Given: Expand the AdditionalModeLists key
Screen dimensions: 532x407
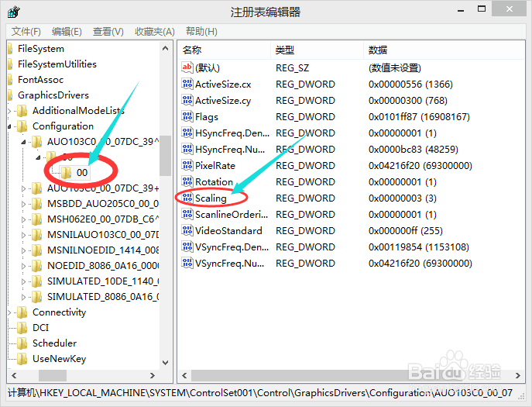Looking at the screenshot, I should pyautogui.click(x=9, y=111).
